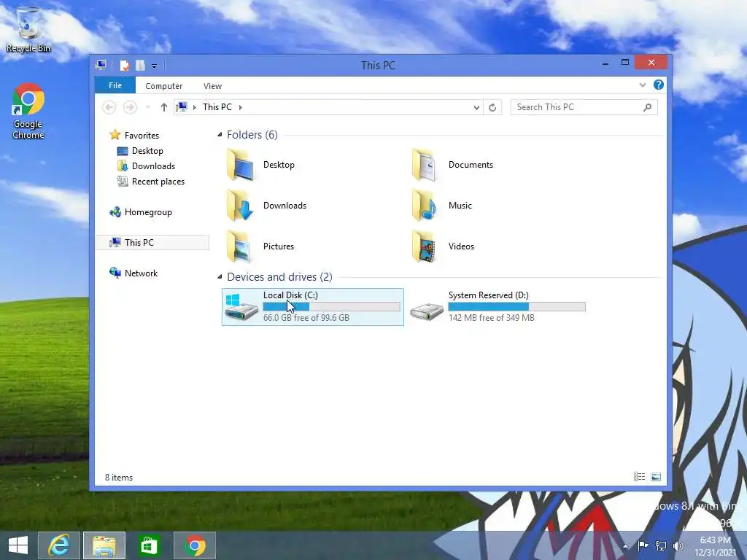
Task: Click the Back navigation arrow
Action: click(x=109, y=107)
